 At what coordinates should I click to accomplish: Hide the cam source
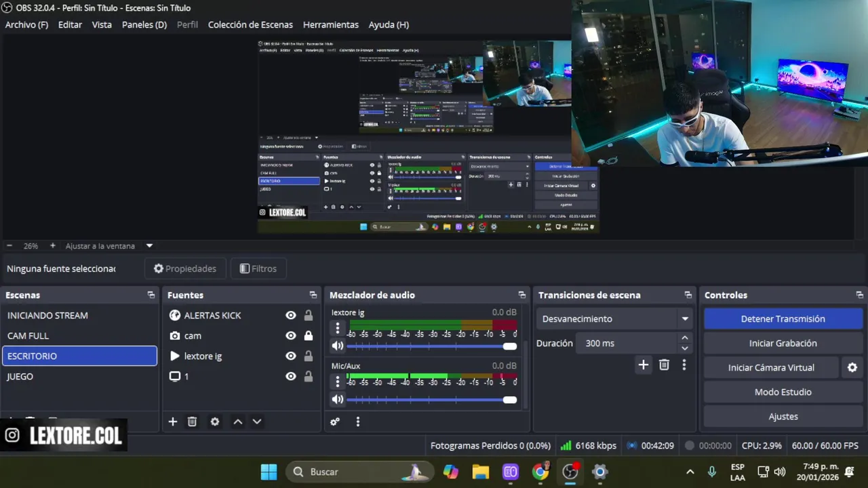point(291,335)
